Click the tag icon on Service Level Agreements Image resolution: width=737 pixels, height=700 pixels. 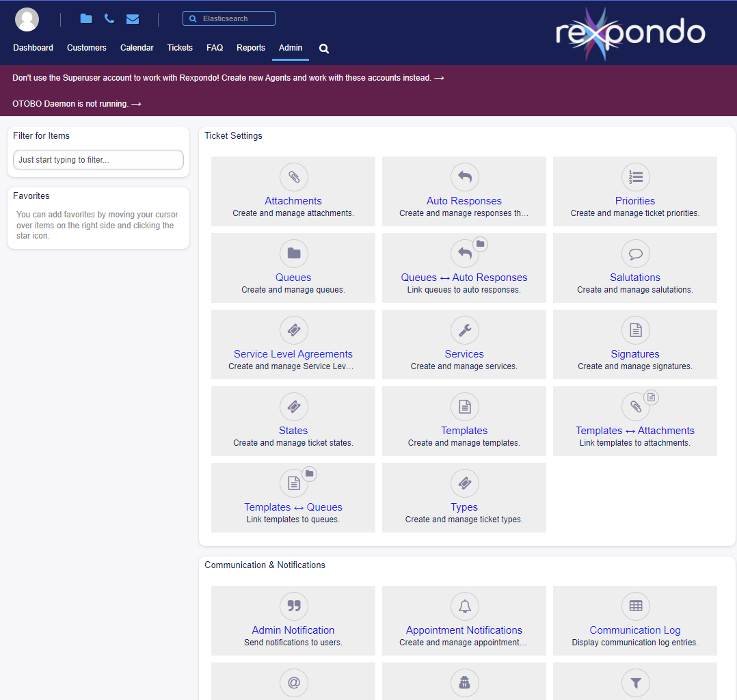293,329
